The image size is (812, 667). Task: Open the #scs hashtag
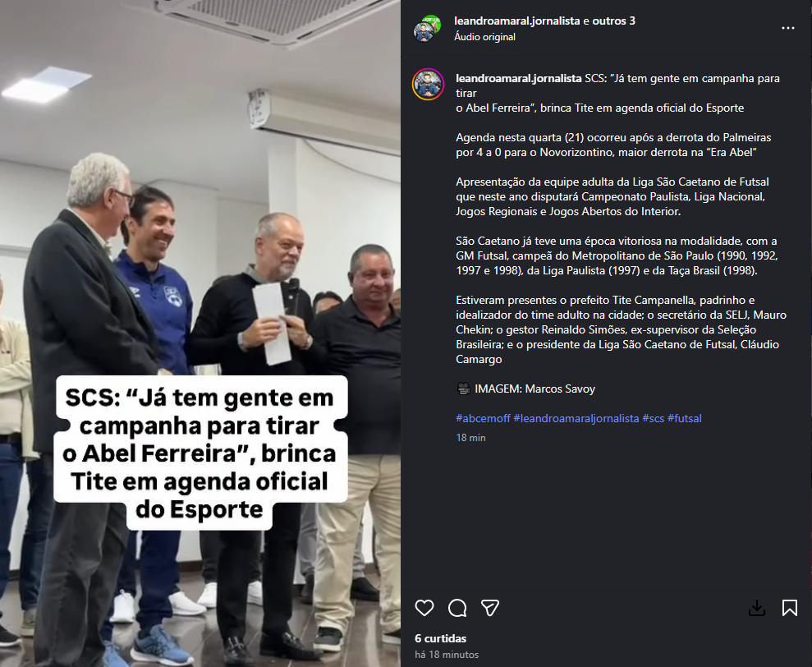[x=653, y=418]
